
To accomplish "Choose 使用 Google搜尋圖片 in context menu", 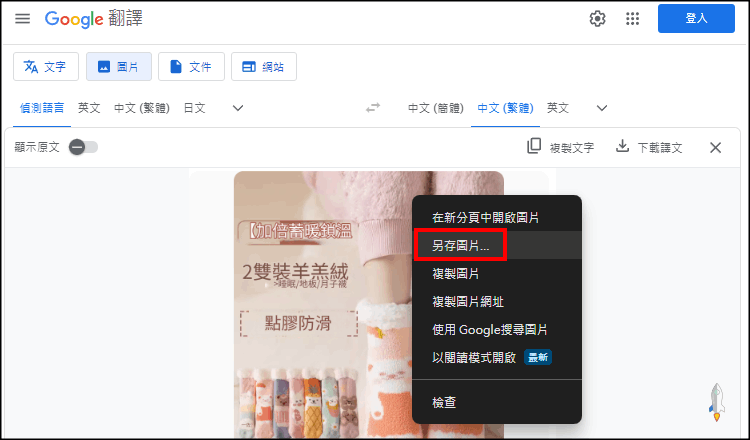I will [x=497, y=330].
